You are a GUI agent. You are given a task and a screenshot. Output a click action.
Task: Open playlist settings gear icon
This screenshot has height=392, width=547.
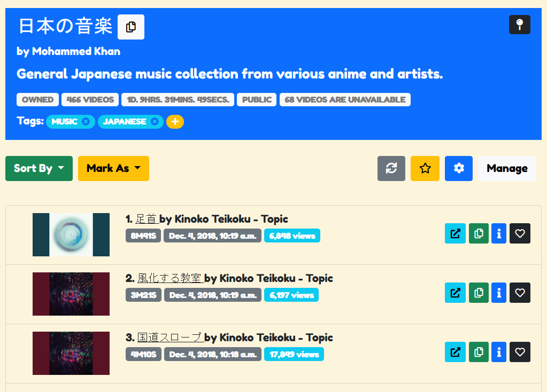458,168
